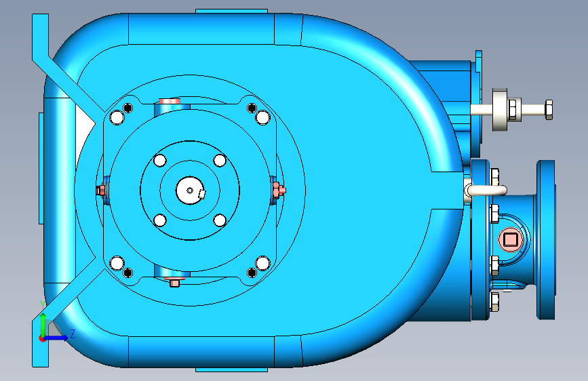
Task: Click the Y axis label on the triad
Action: tap(43, 305)
